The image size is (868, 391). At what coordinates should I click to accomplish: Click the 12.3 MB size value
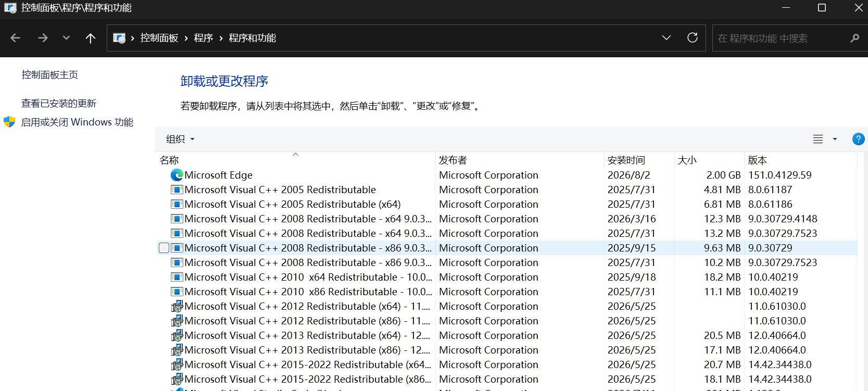coord(722,219)
